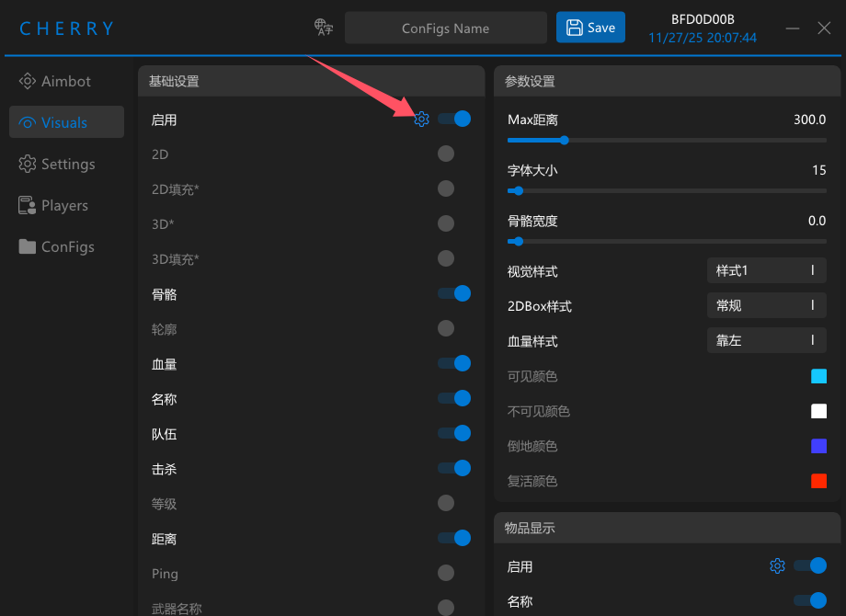Enable the 等级 toggle
The height and width of the screenshot is (616, 846).
tap(446, 503)
